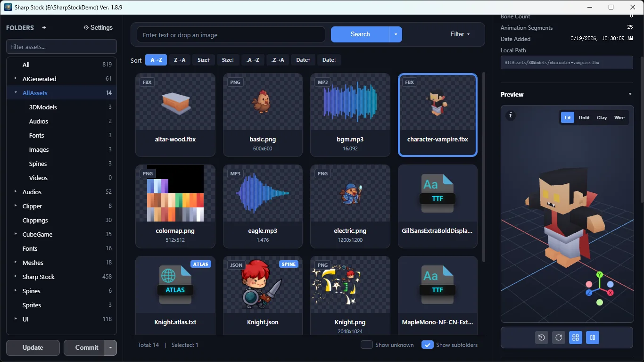Viewport: 644px width, 362px height.
Task: Click the red X axis gizmo handle
Action: coord(611,293)
